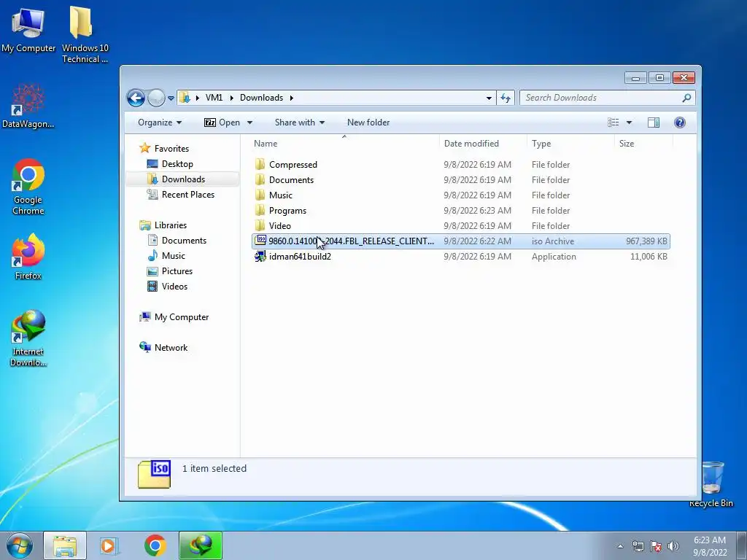
Task: Click the network tray icon
Action: [638, 546]
